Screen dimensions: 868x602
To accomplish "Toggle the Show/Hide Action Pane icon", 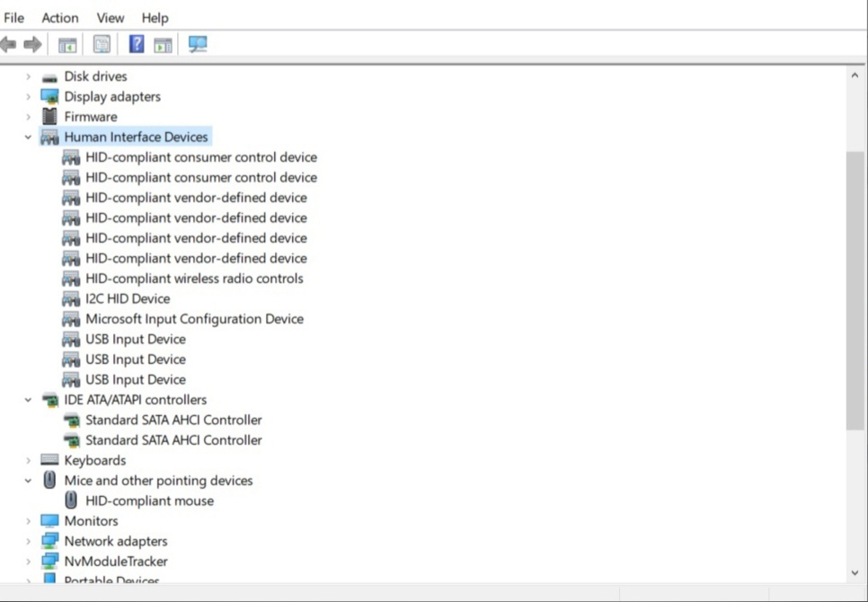I will 163,45.
